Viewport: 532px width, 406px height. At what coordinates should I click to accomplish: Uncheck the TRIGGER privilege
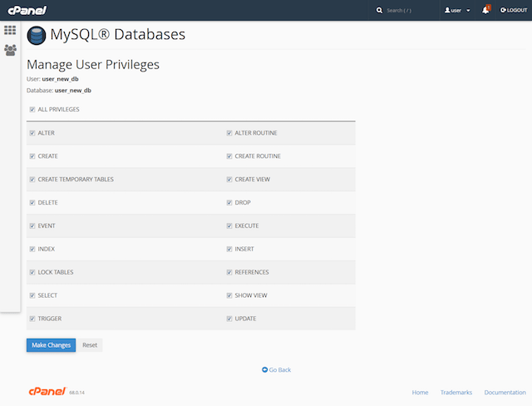pos(32,319)
